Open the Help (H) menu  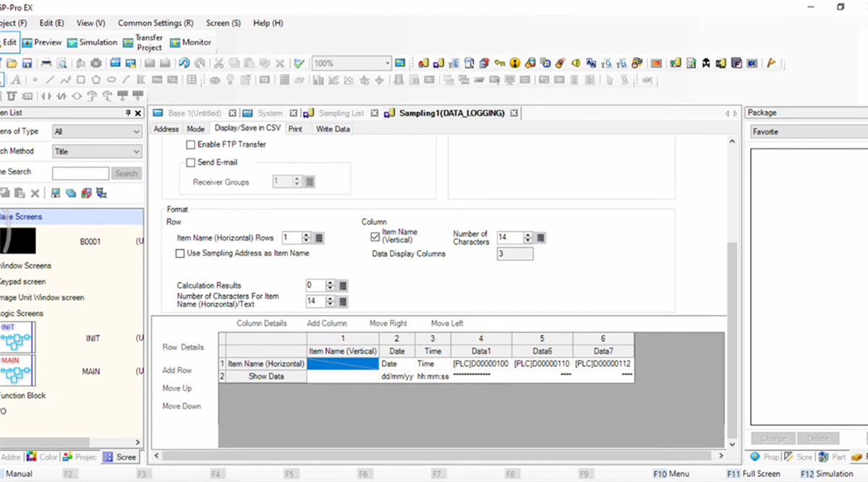pyautogui.click(x=268, y=23)
